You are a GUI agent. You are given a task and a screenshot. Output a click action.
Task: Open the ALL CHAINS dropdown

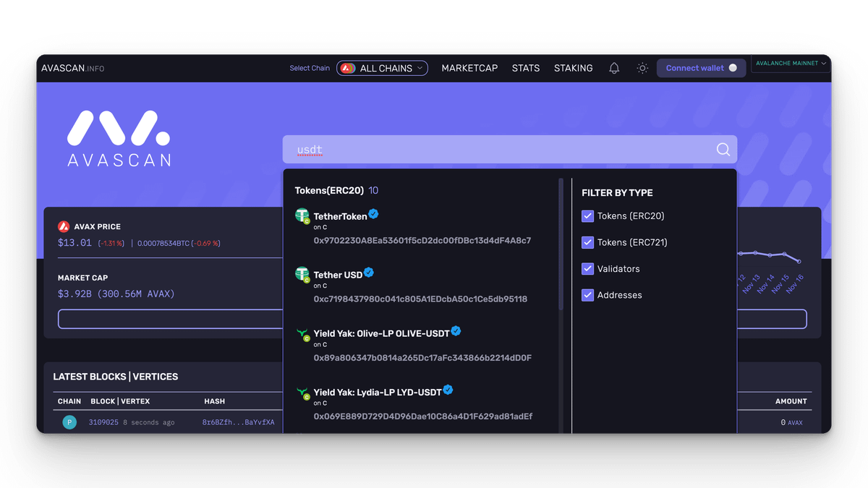382,68
